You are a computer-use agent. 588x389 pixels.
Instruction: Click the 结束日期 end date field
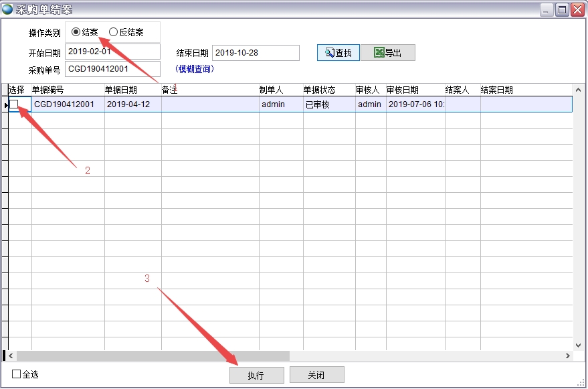coord(255,53)
